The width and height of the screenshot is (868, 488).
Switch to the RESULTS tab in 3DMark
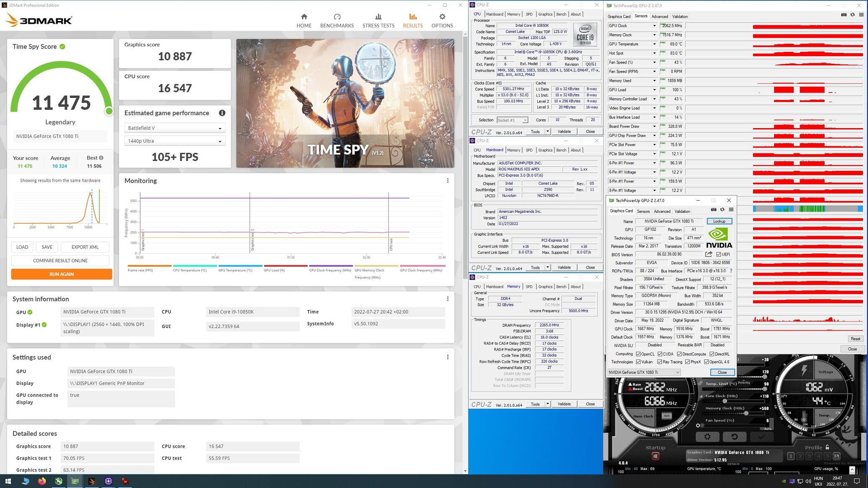click(413, 21)
